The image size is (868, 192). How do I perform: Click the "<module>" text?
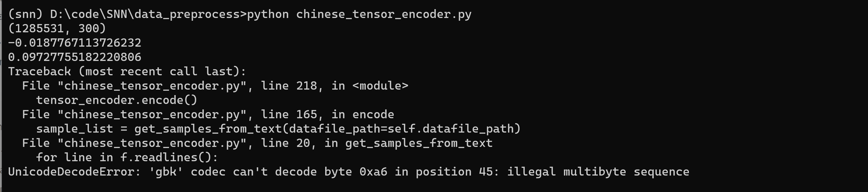(x=380, y=86)
